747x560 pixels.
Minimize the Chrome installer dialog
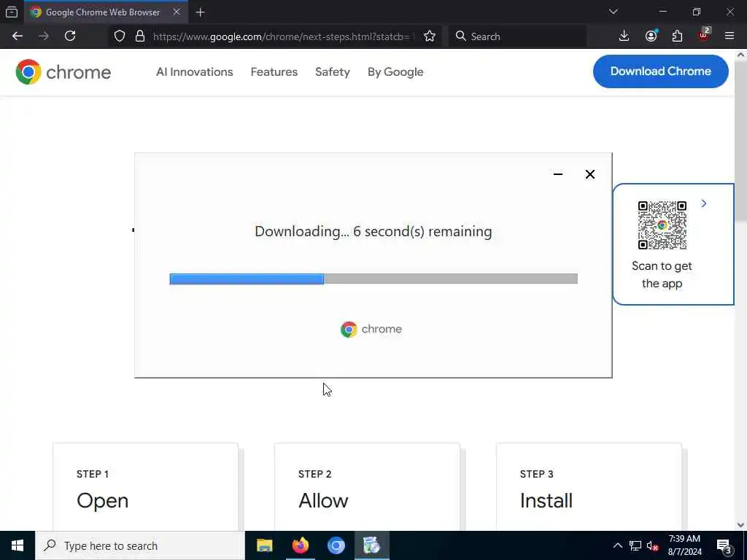tap(558, 174)
